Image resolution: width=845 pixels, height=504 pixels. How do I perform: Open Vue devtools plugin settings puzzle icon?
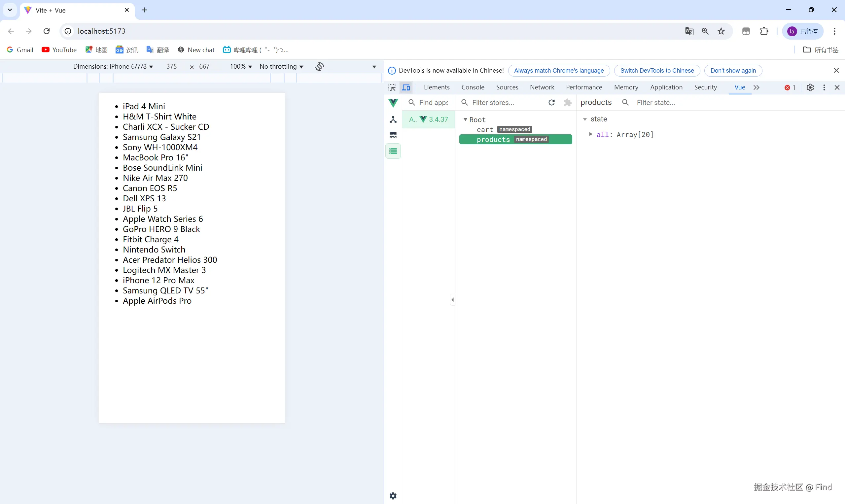(567, 103)
